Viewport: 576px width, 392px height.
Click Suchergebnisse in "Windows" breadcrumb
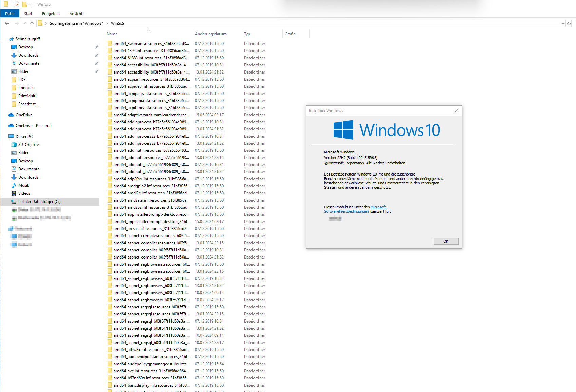(76, 23)
